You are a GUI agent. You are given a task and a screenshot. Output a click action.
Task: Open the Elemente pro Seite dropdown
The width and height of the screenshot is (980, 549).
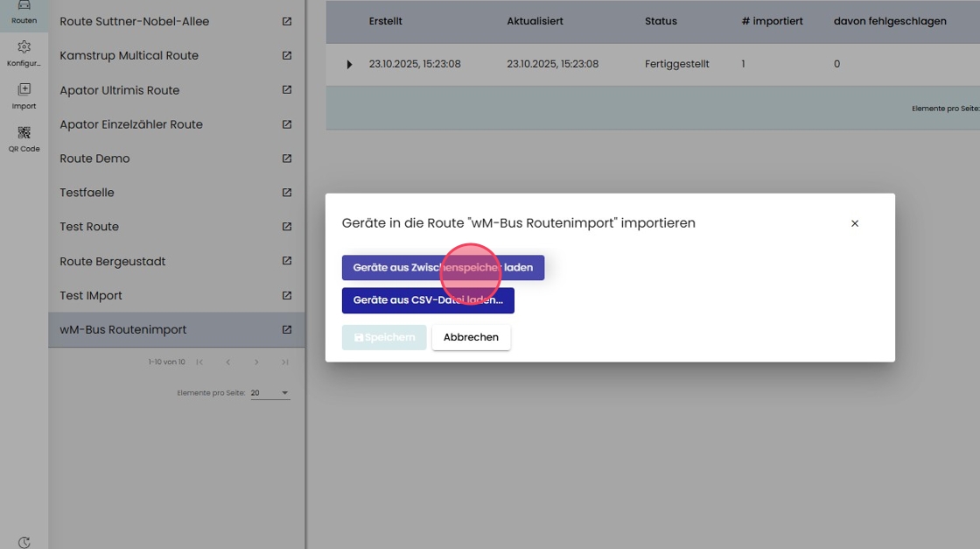click(x=269, y=393)
